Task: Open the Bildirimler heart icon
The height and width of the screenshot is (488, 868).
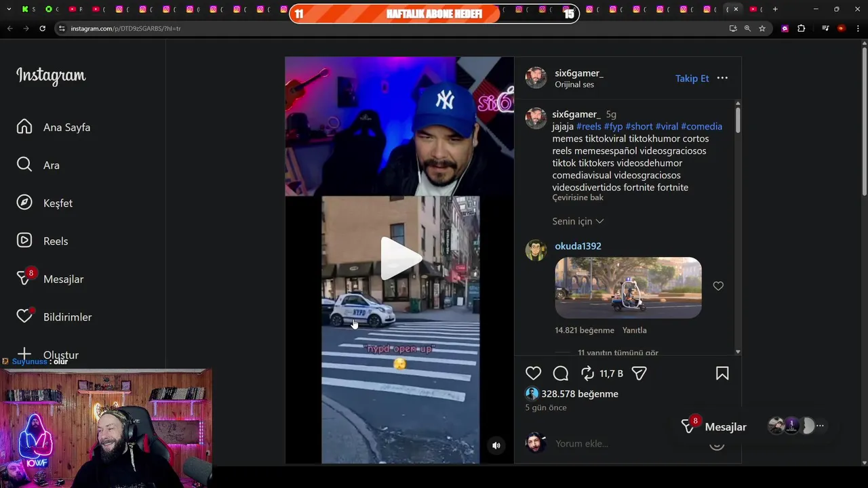Action: [24, 317]
